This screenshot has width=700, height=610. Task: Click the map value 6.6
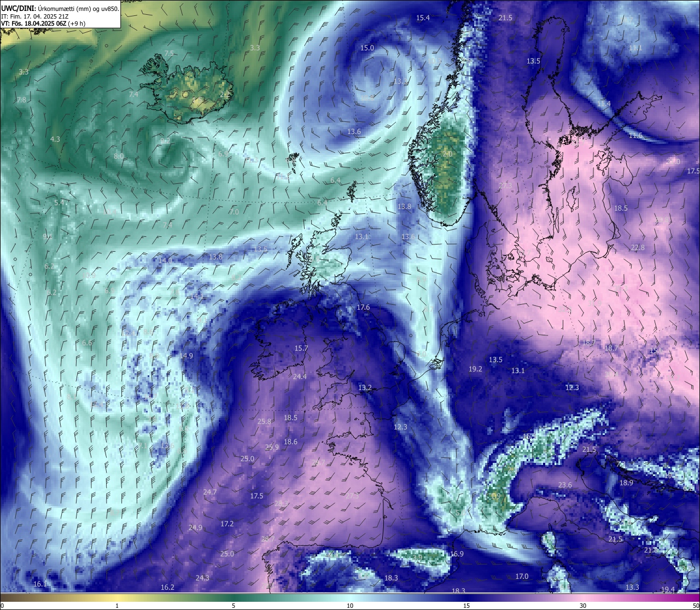pos(87,343)
